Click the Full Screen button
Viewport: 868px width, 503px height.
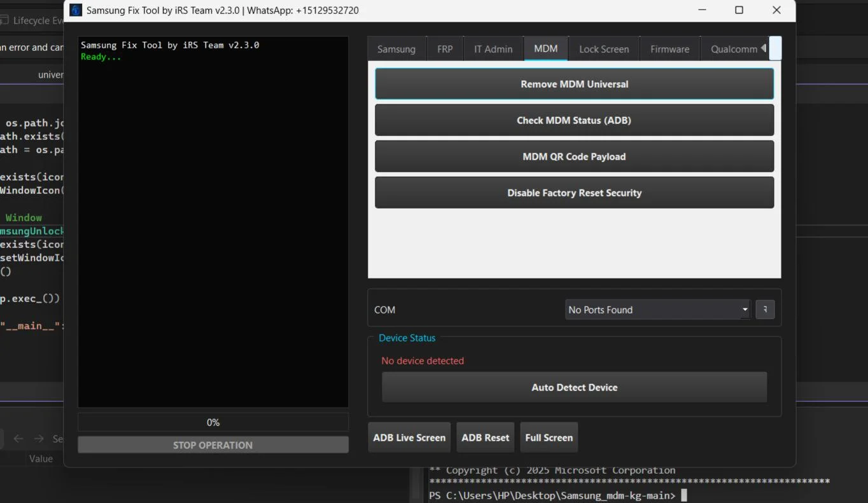point(549,438)
